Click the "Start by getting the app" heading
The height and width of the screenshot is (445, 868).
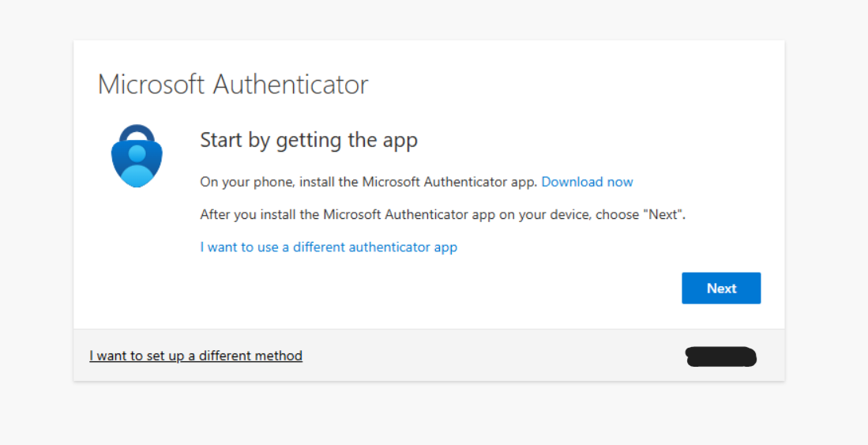click(309, 141)
